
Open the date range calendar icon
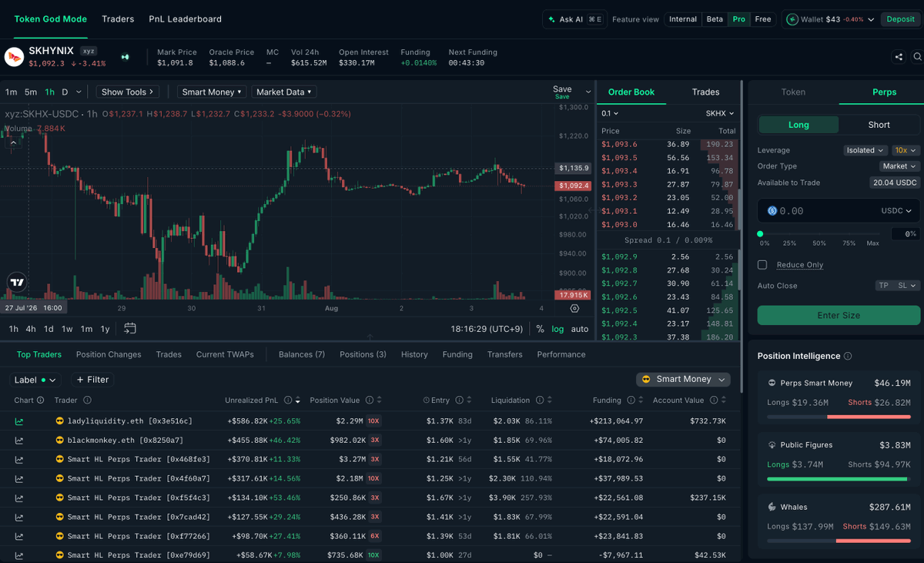pos(130,328)
